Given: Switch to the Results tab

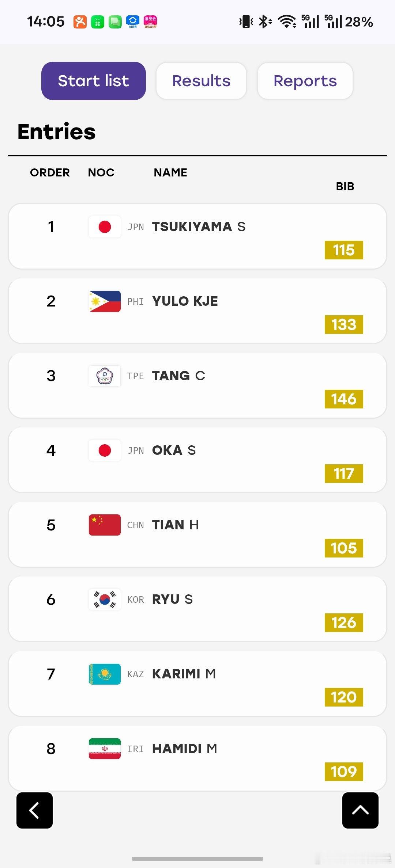Looking at the screenshot, I should point(201,81).
